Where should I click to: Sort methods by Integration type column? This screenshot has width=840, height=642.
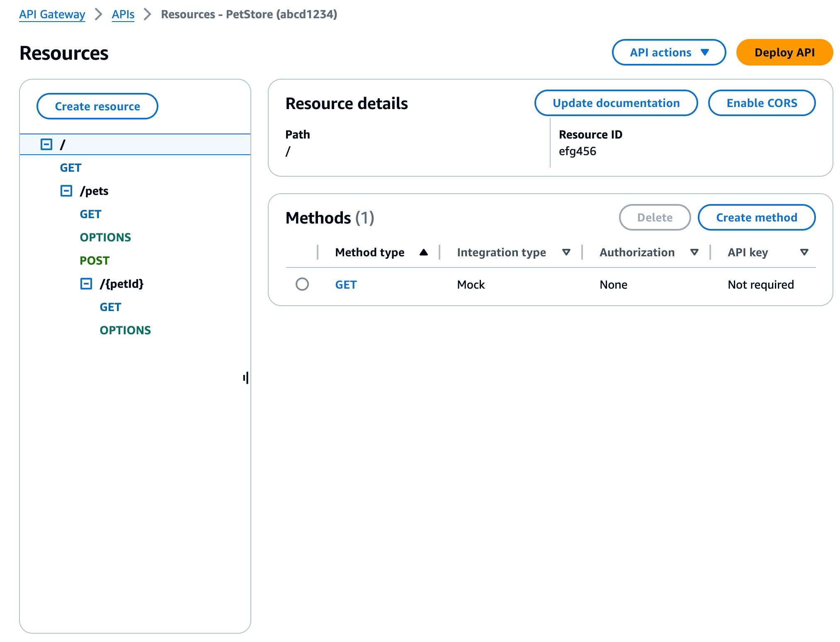point(566,252)
